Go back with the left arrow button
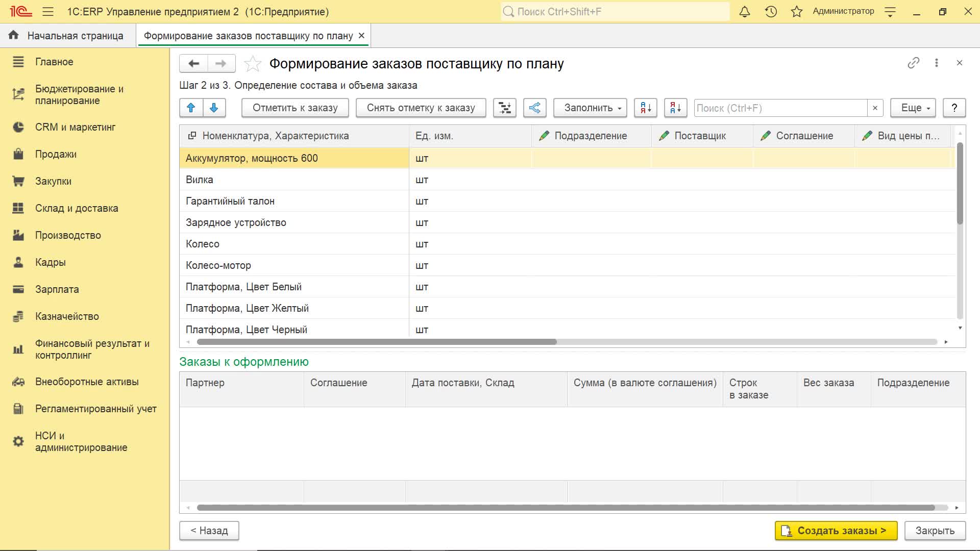The image size is (980, 551). click(x=193, y=63)
